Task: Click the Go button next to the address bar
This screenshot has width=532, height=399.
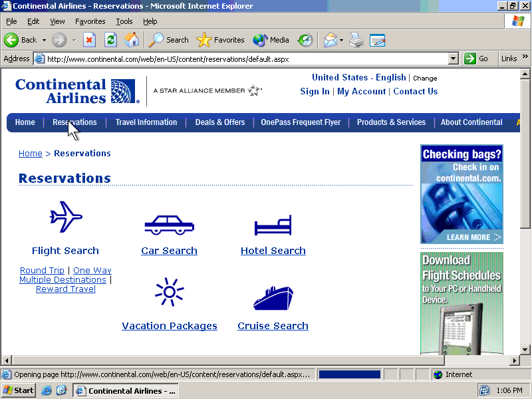Action: [476, 59]
